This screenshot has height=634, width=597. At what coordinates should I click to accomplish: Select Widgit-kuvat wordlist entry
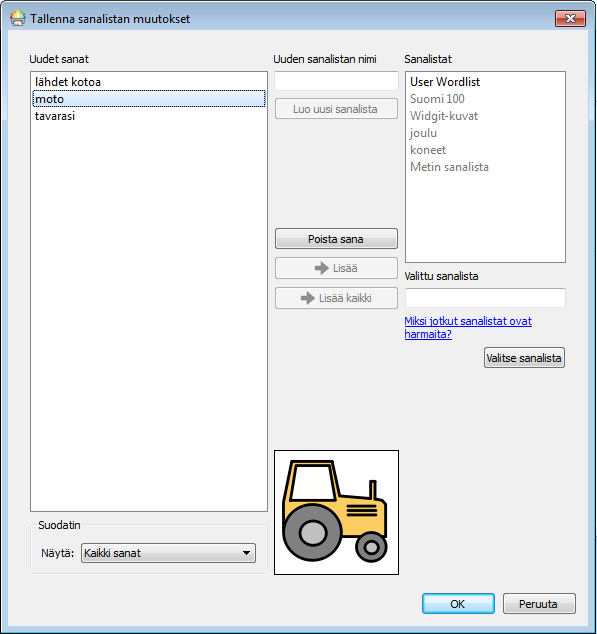click(444, 116)
